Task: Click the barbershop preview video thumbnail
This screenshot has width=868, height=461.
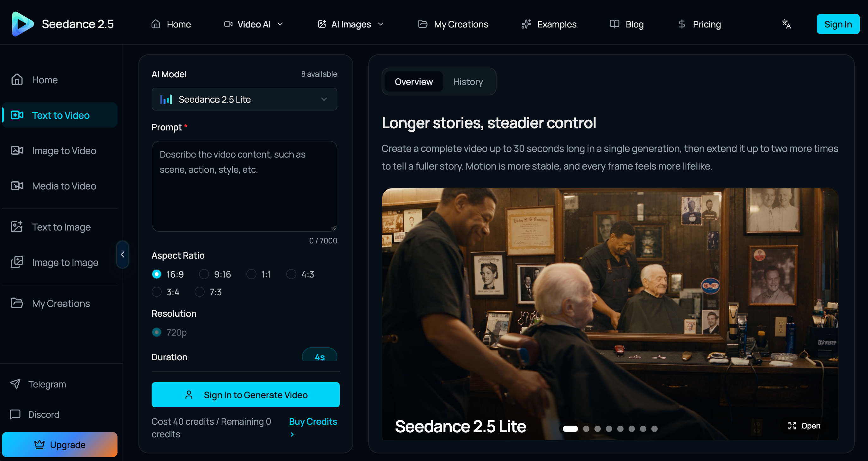Action: pos(610,314)
